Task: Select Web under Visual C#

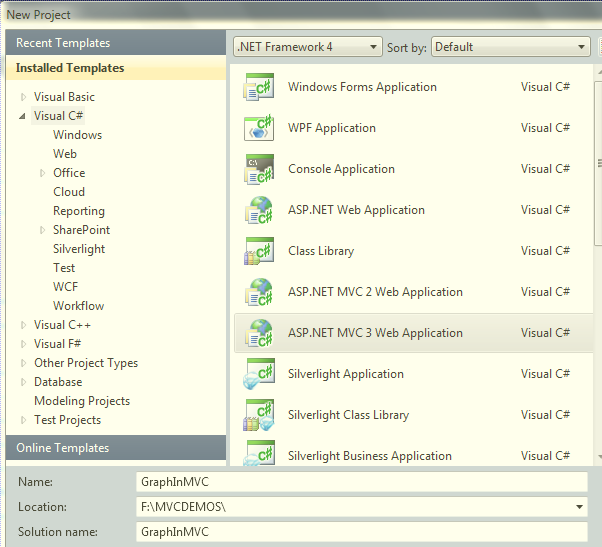Action: (65, 154)
